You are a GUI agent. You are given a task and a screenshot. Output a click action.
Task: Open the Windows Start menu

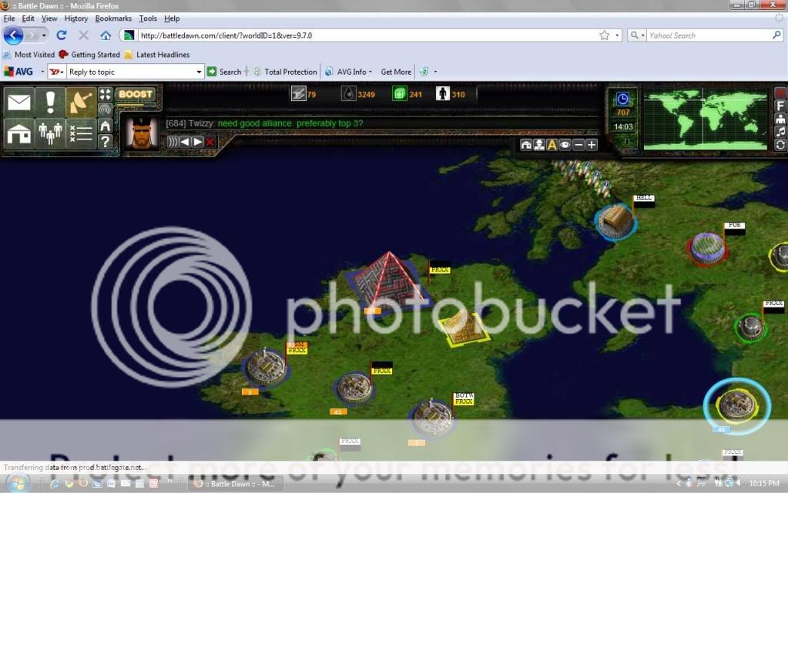coord(18,483)
